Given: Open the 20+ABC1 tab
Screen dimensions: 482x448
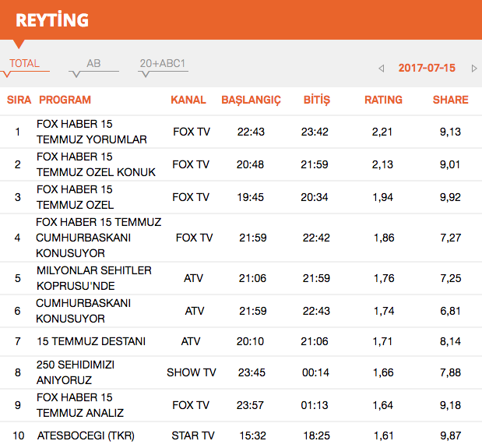Looking at the screenshot, I should click(163, 64).
